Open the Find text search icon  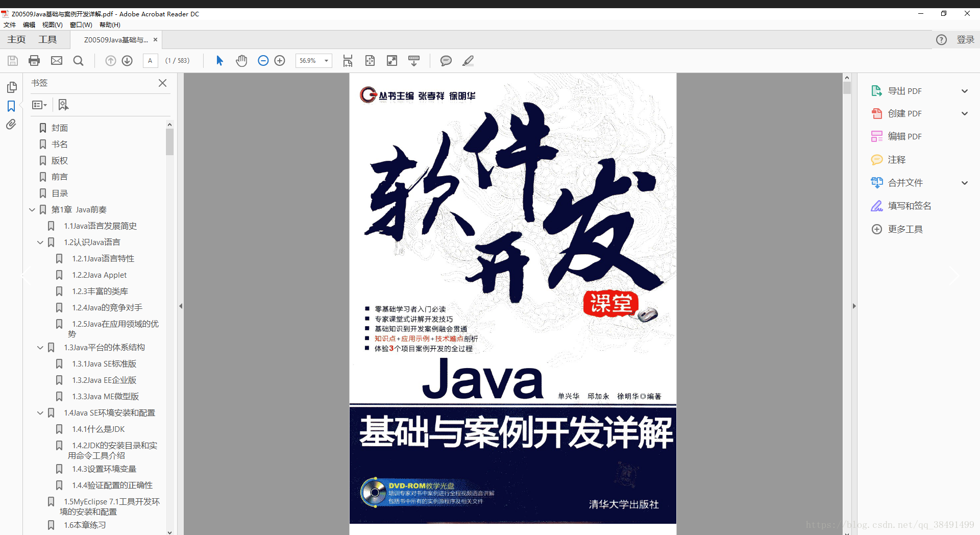(x=78, y=61)
